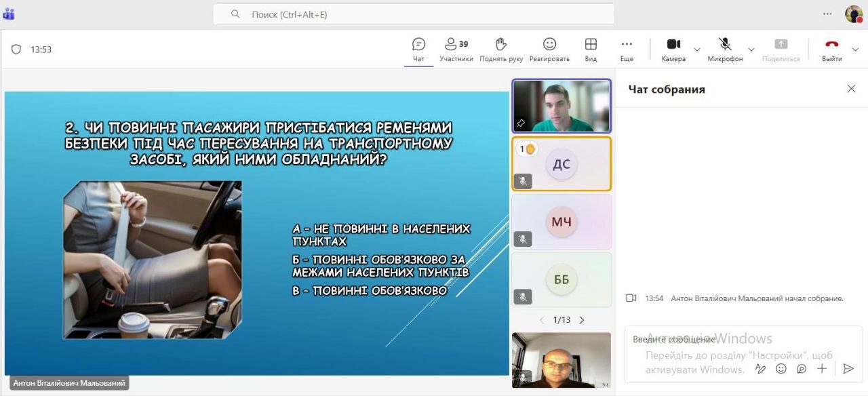868x396 pixels.
Task: Close the Чат собрания panel
Action: (851, 89)
